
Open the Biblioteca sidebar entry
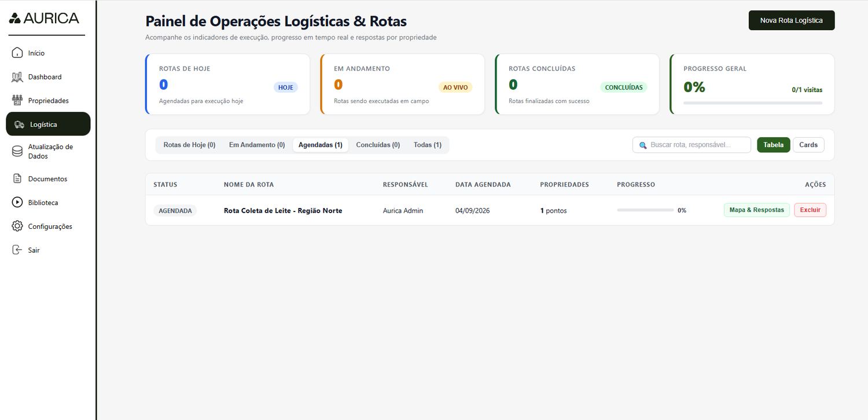tap(48, 202)
